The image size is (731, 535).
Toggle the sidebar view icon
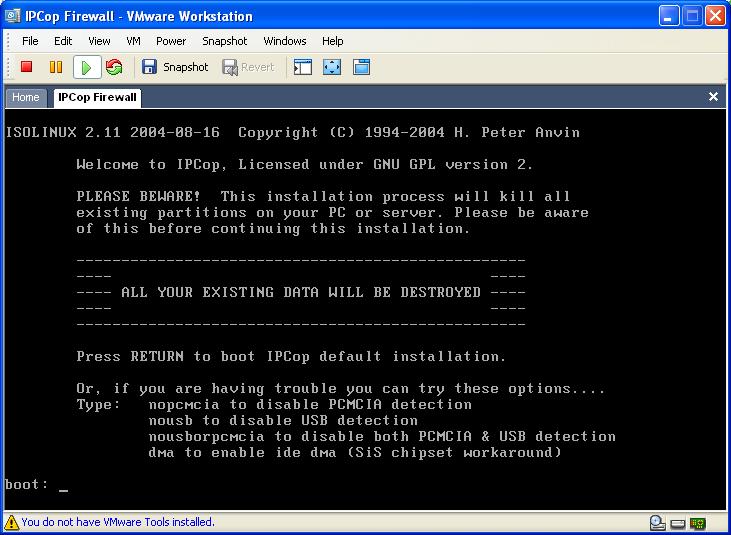(303, 67)
